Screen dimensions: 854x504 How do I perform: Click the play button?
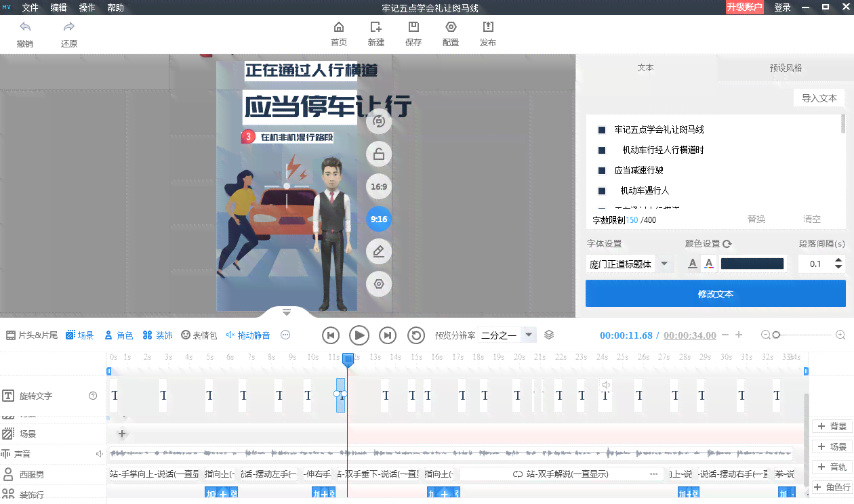click(359, 335)
